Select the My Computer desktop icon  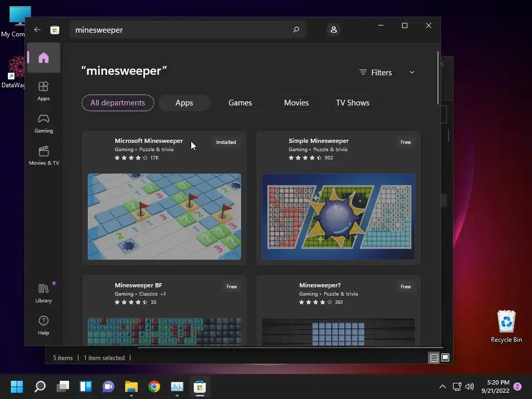tap(13, 22)
